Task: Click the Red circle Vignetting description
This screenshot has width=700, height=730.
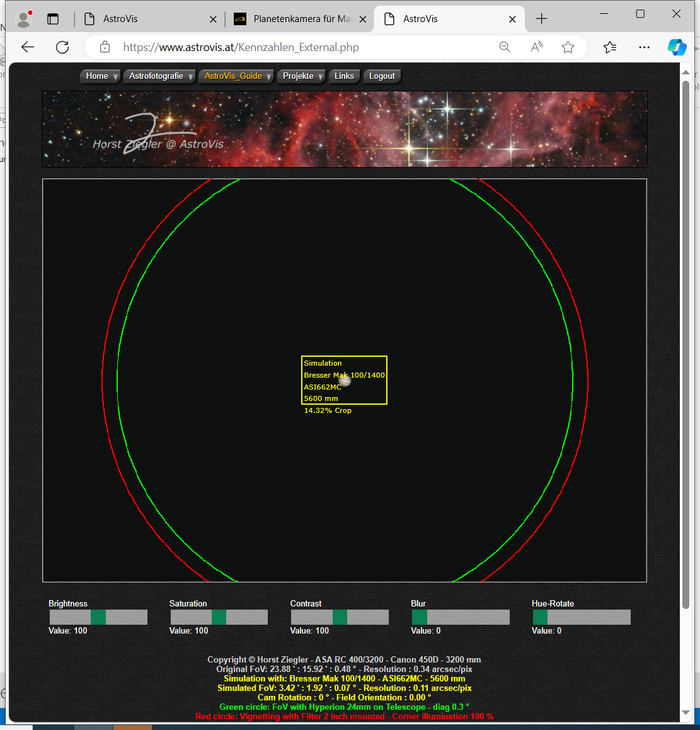Action: [345, 716]
